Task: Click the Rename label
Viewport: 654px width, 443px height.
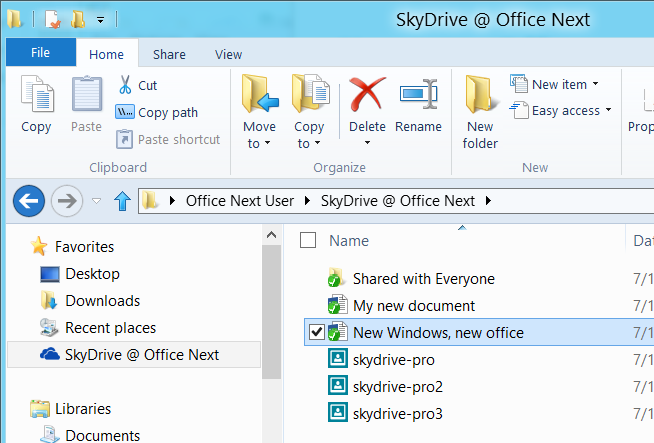Action: 418,126
